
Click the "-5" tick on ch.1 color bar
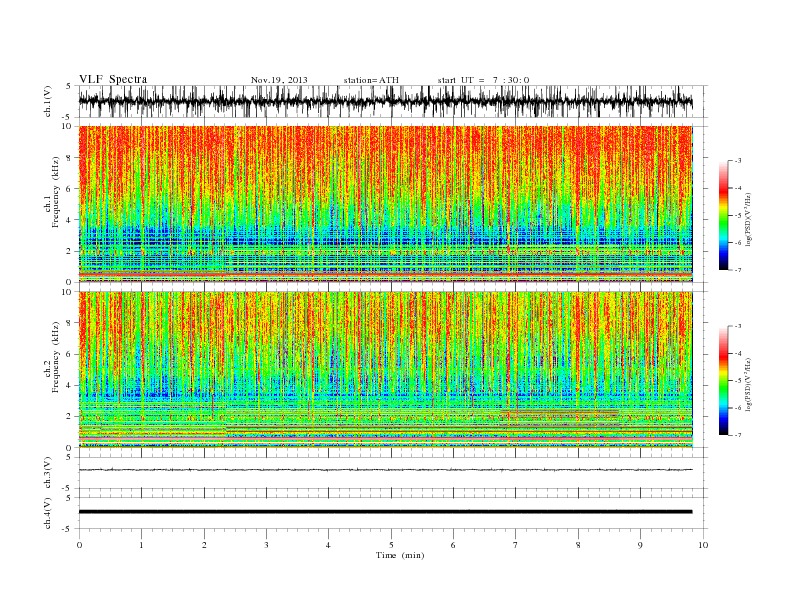[737, 216]
